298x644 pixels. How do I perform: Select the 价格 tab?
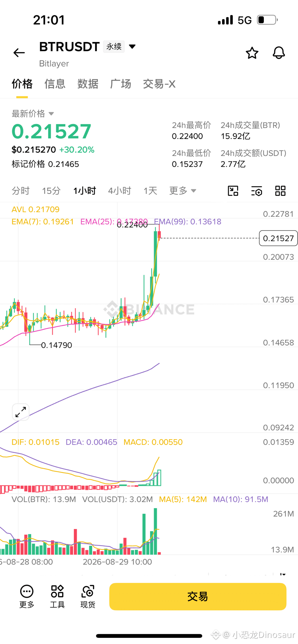point(22,84)
